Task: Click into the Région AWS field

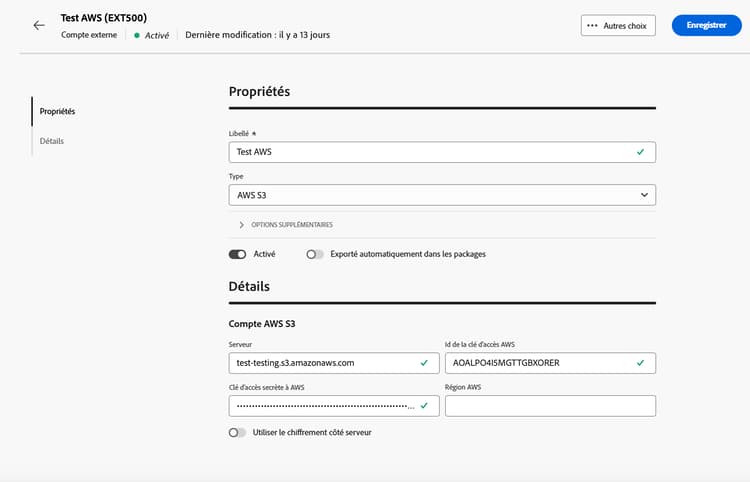Action: pyautogui.click(x=550, y=405)
